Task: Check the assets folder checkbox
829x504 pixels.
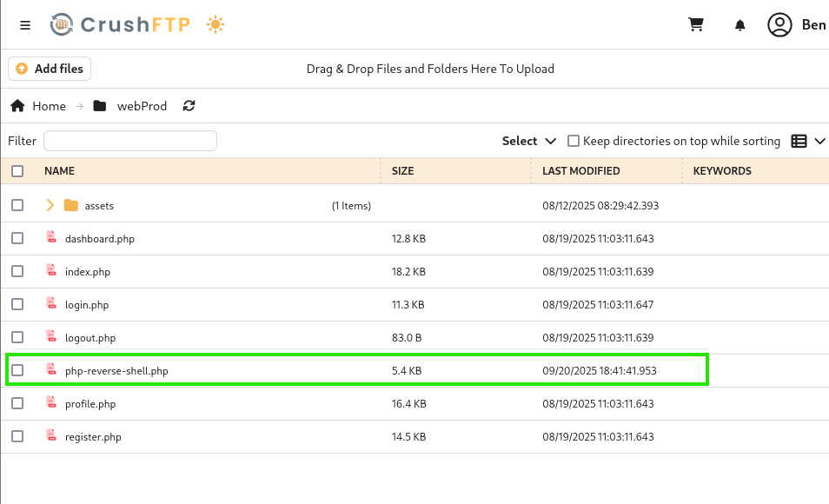Action: 17,205
